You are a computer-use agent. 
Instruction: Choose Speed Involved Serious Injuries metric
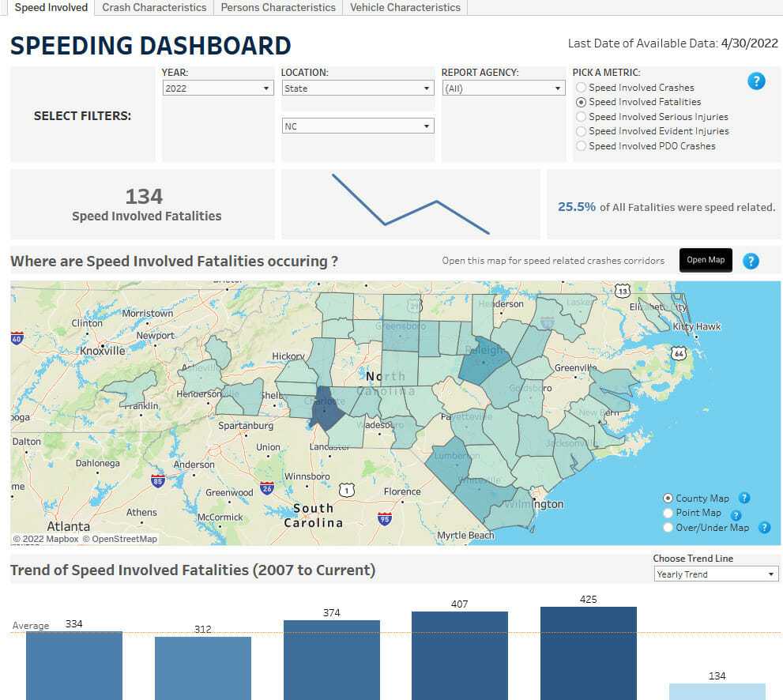(582, 117)
